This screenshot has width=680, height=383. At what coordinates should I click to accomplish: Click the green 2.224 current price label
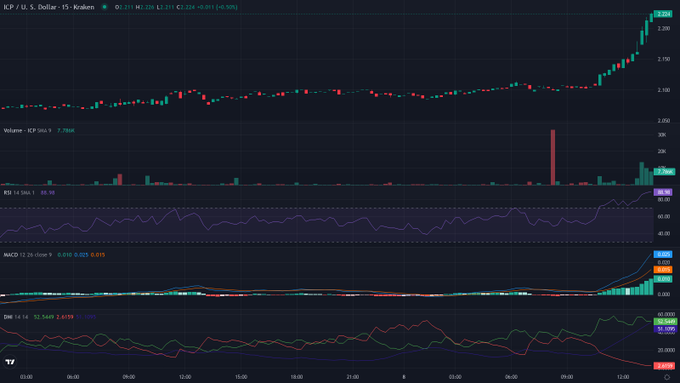[663, 14]
